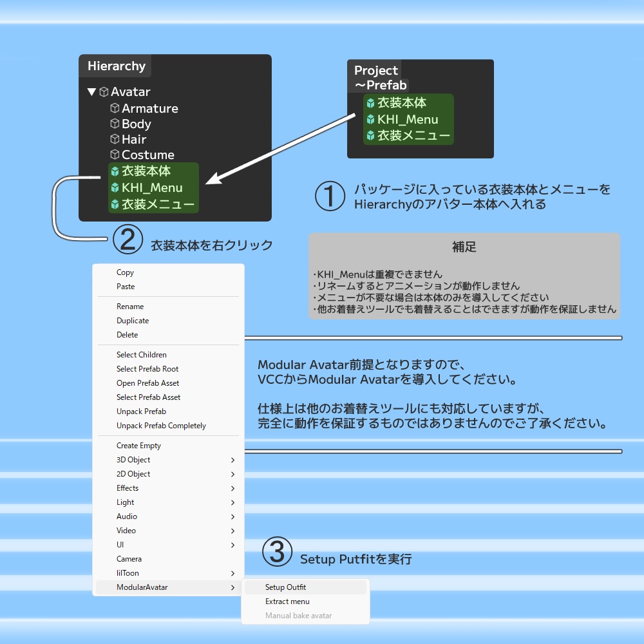
Task: Choose Unpack Prefab Completely menu entry
Action: coord(168,426)
